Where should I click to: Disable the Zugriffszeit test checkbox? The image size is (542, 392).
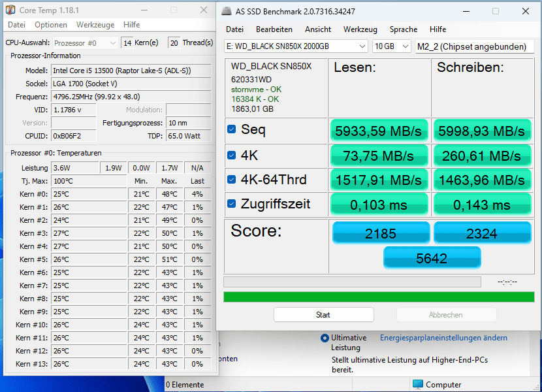tap(232, 203)
